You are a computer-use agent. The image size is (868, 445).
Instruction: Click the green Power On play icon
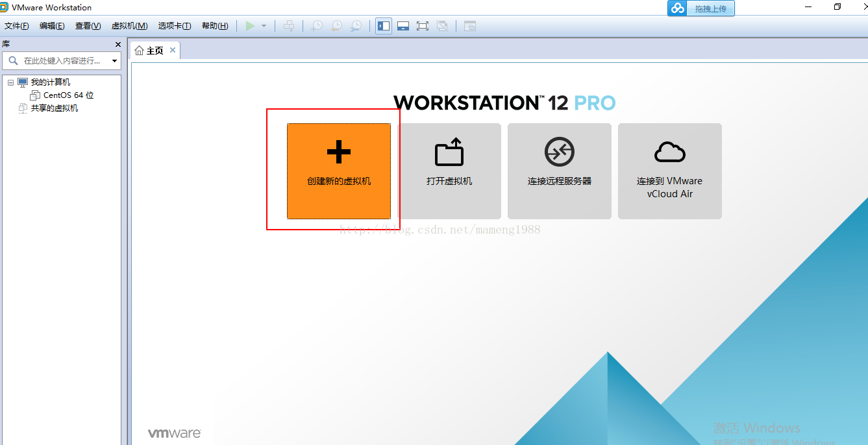point(250,26)
